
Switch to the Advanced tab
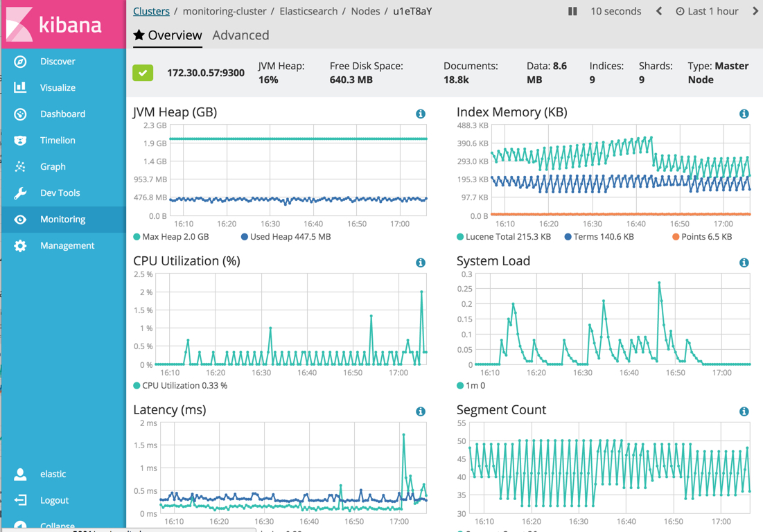tap(240, 35)
